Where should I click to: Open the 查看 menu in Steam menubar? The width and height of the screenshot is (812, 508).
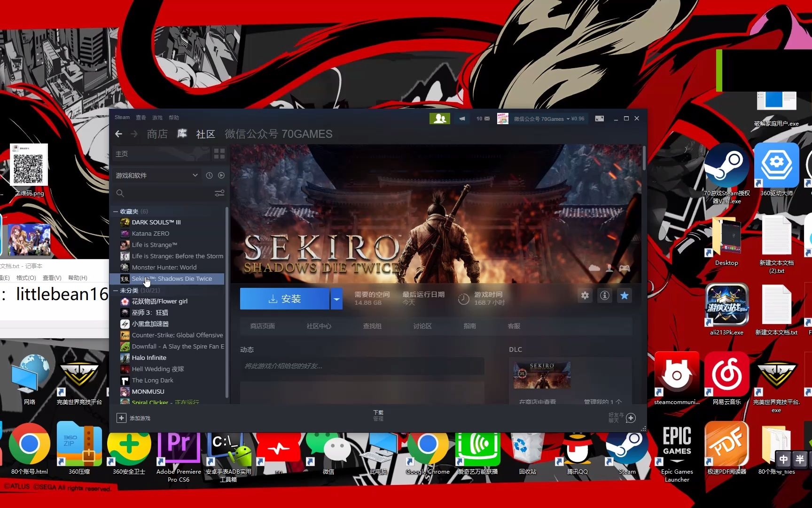[141, 117]
